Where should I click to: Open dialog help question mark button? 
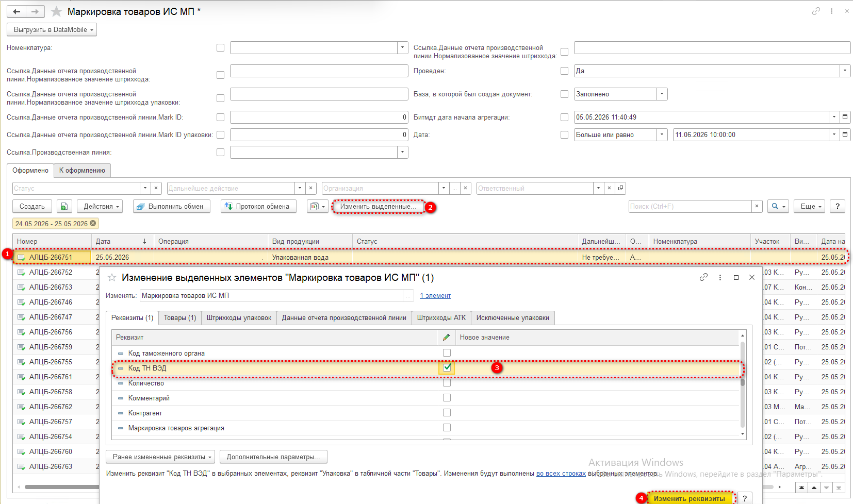click(744, 498)
